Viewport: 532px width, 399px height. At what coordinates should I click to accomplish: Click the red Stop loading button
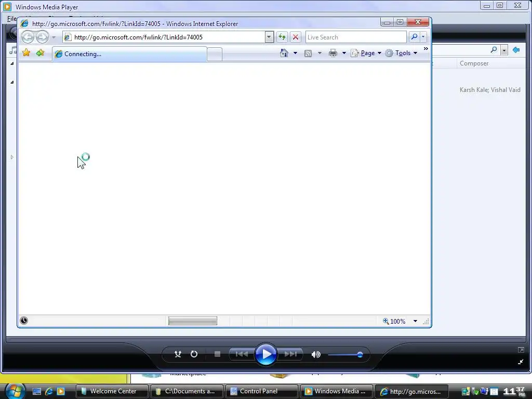coord(296,37)
